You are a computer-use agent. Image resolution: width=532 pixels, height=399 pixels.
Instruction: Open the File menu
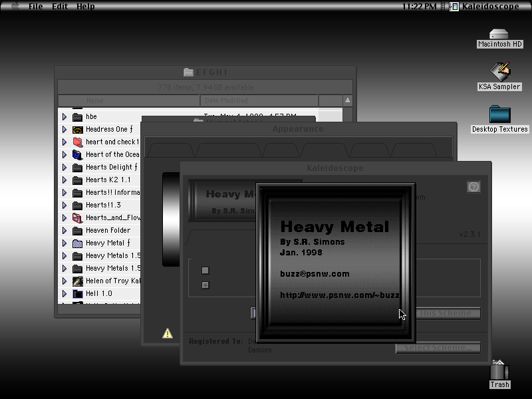(x=36, y=6)
